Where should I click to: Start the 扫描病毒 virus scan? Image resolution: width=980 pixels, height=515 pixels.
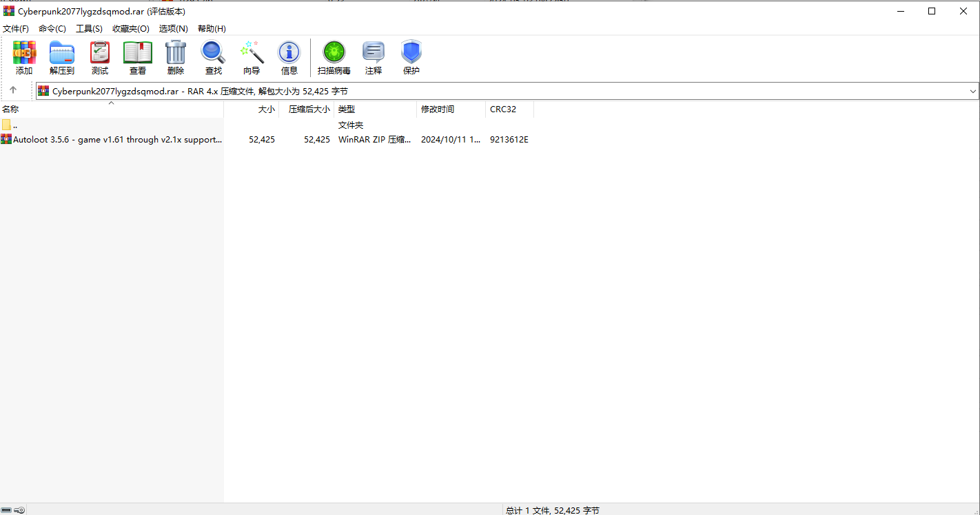(334, 57)
